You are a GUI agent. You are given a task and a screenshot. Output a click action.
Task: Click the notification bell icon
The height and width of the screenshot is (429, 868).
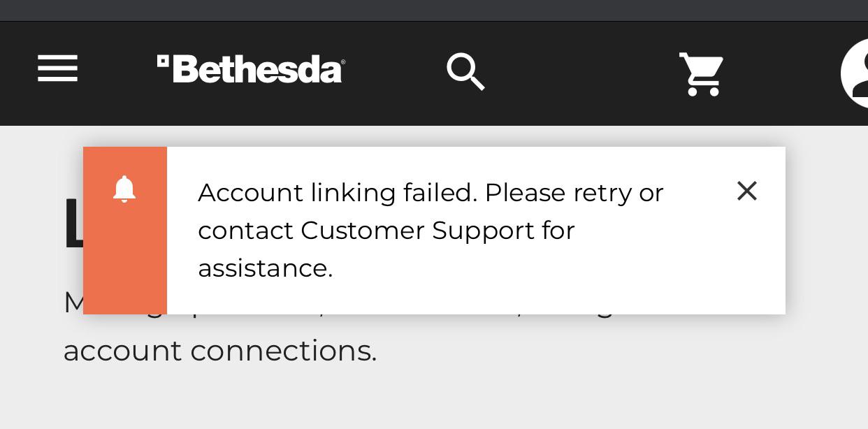[x=124, y=189]
